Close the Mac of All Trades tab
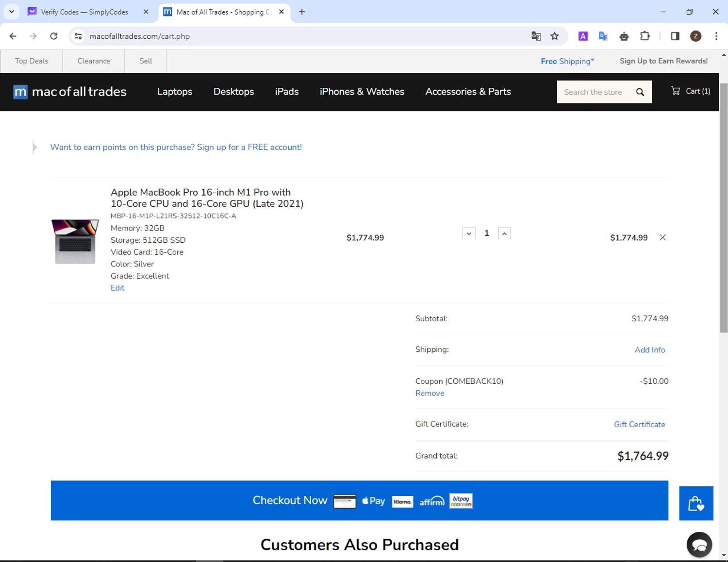 [x=281, y=12]
